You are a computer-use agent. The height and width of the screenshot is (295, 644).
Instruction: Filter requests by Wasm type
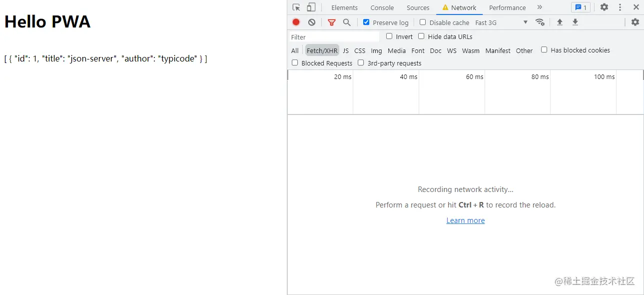[471, 50]
